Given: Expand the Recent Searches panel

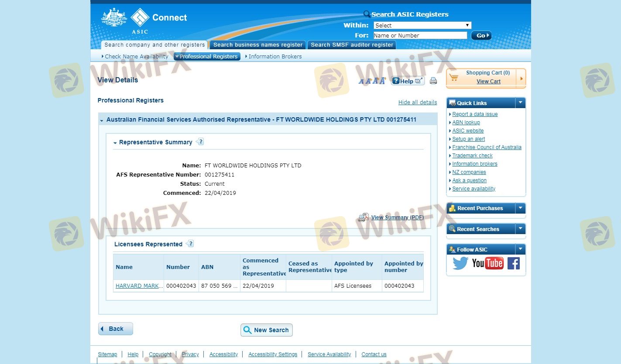Looking at the screenshot, I should 520,229.
